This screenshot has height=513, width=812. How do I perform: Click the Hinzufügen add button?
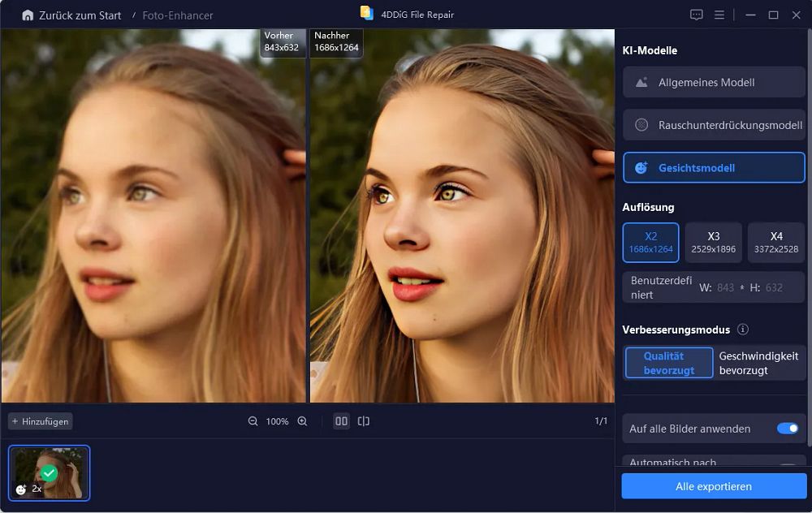[41, 421]
